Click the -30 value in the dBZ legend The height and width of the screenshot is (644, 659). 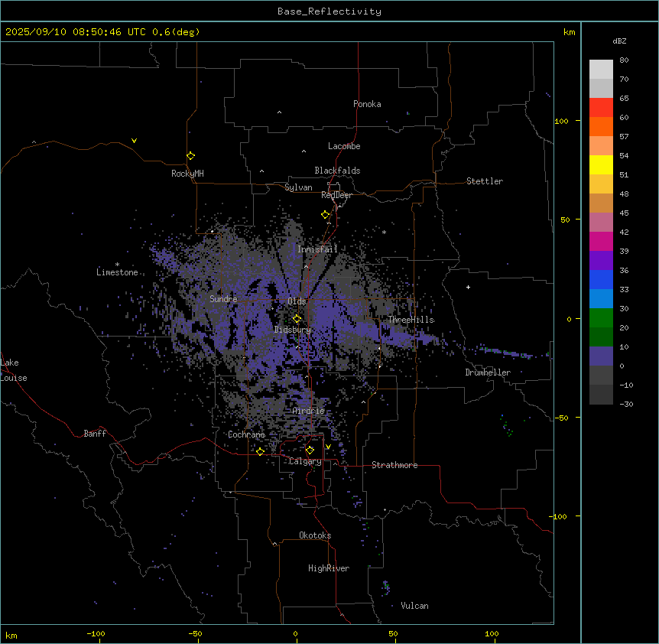click(626, 405)
